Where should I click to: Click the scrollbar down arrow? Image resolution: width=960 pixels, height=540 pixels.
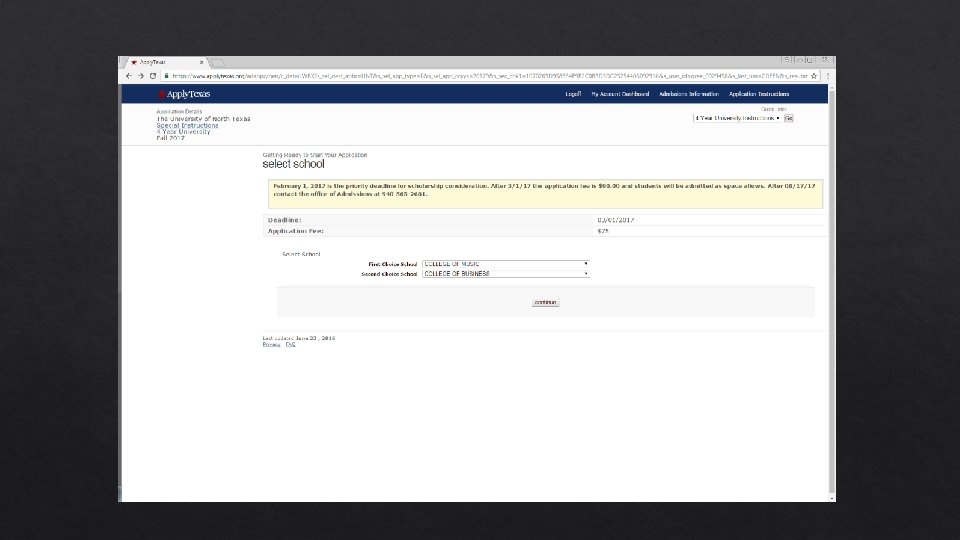pos(831,498)
